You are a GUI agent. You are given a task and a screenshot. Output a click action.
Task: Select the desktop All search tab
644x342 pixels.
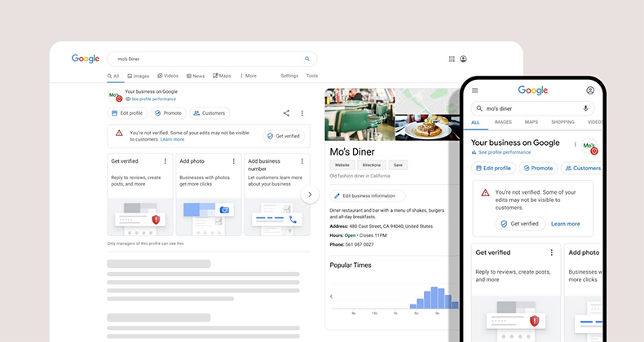[113, 76]
